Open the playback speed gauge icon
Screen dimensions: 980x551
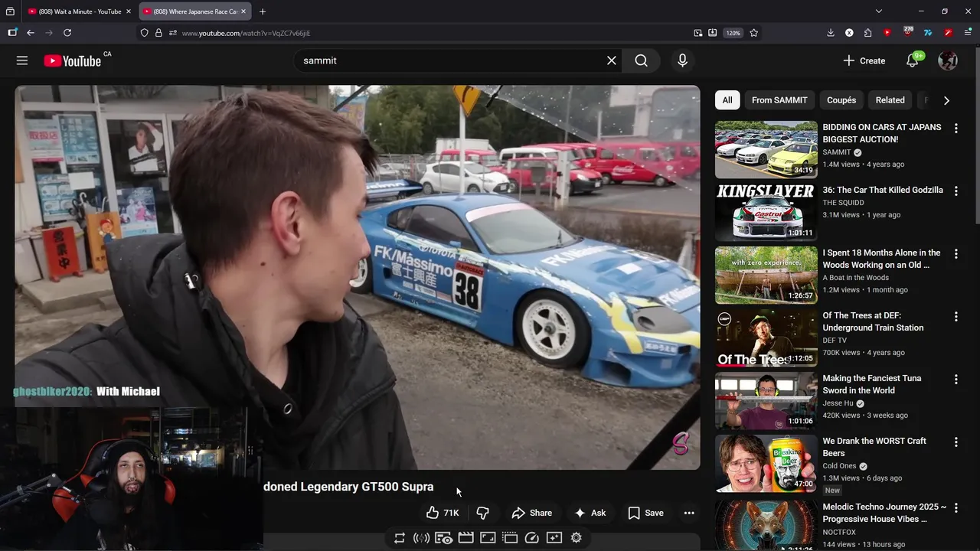(x=532, y=538)
